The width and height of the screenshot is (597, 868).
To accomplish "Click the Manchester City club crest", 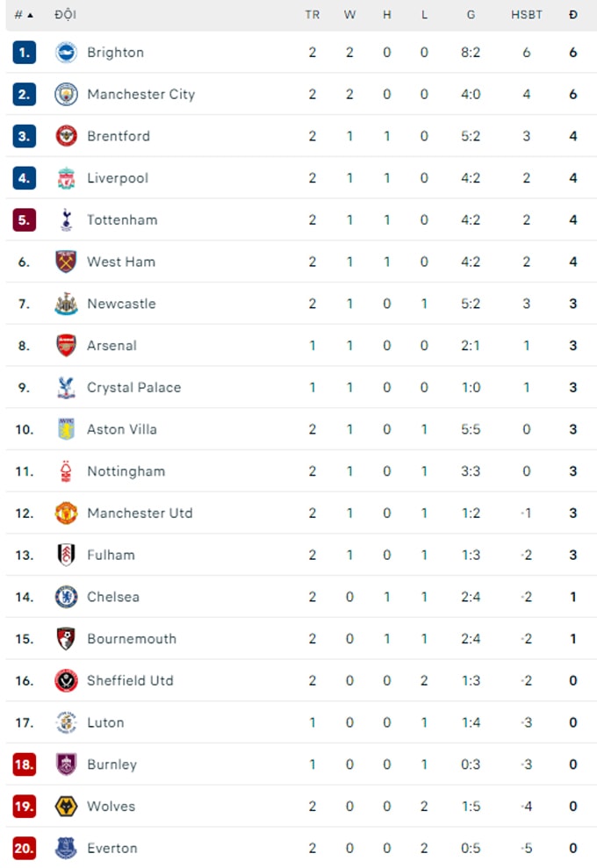I will point(66,94).
